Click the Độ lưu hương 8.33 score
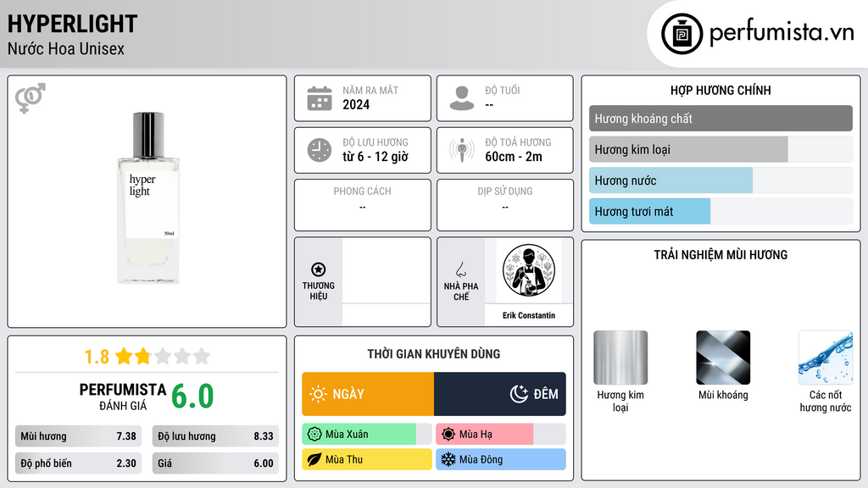This screenshot has height=488, width=868. (215, 436)
